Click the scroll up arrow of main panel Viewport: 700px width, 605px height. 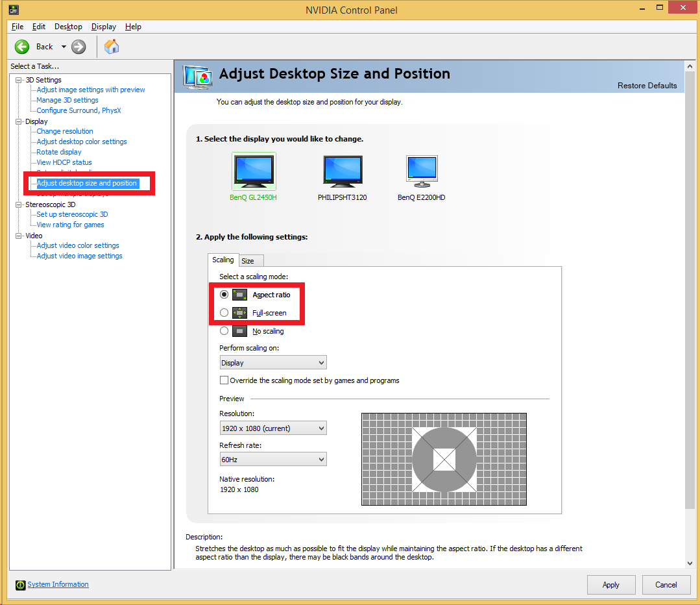(690, 66)
